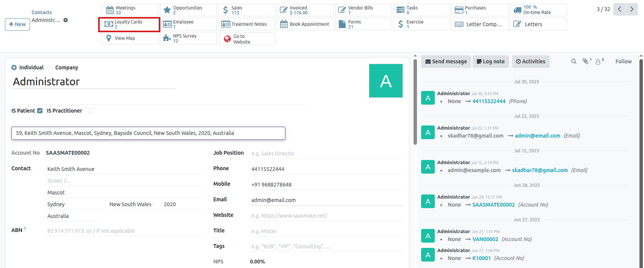Expand the Title selection field
Image resolution: width=644 pixels, height=268 pixels.
point(326,231)
